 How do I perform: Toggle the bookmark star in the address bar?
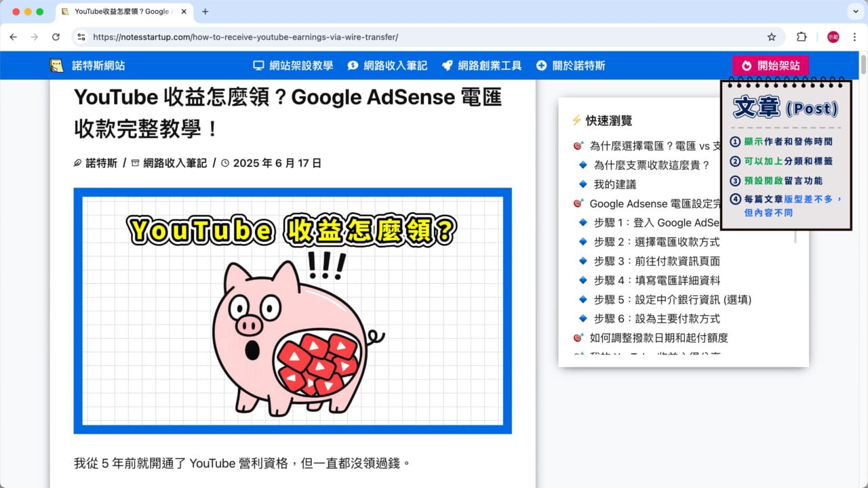pyautogui.click(x=772, y=37)
